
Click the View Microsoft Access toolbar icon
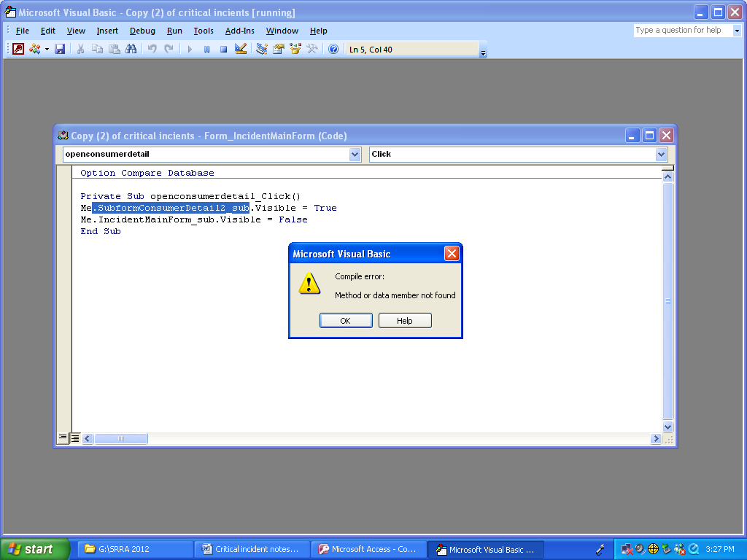(x=18, y=49)
